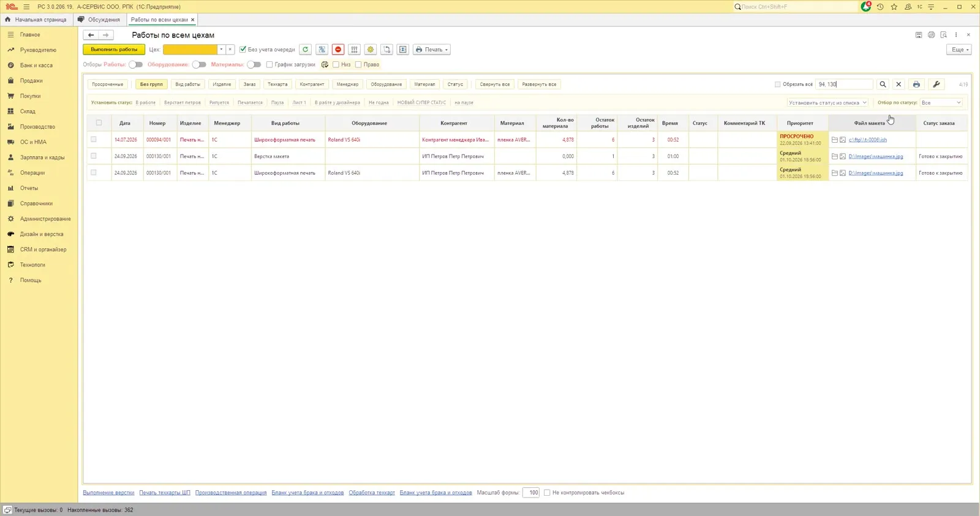This screenshot has width=980, height=516.
Task: Open the wrench settings tool
Action: tap(937, 85)
